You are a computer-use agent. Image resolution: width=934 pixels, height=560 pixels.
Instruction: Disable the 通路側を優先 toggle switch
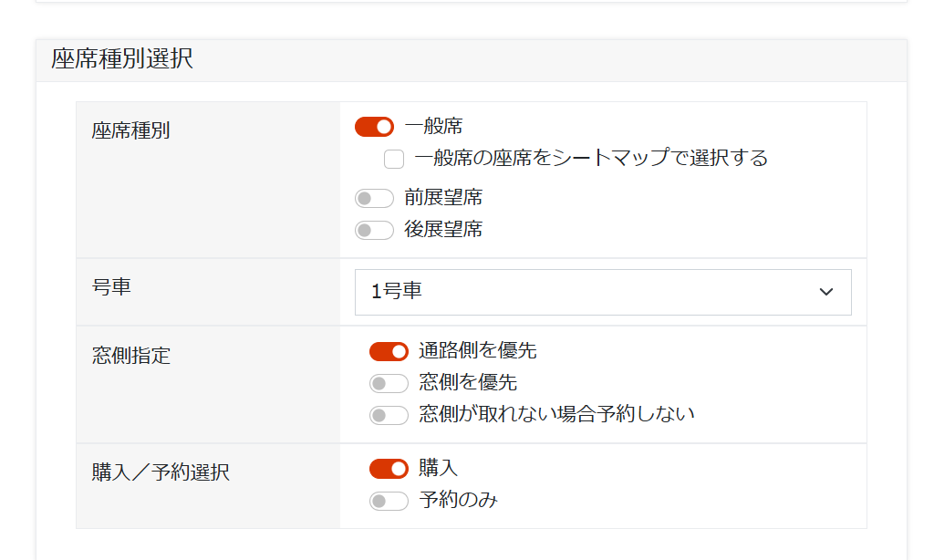pyautogui.click(x=389, y=351)
